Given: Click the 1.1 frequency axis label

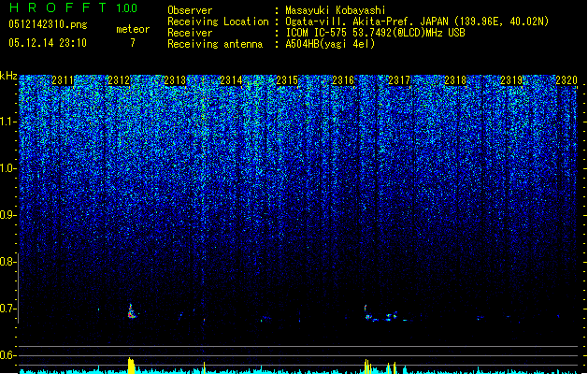Looking at the screenshot, I should 8,122.
